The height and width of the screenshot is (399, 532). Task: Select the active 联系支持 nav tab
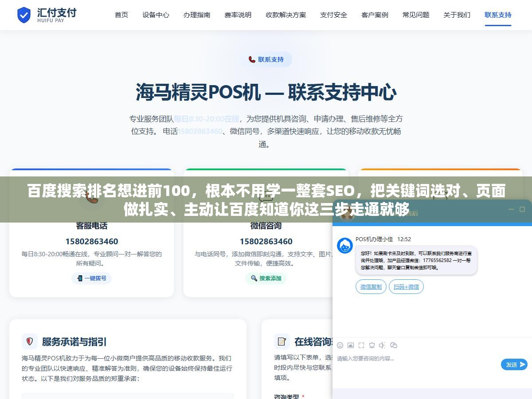click(498, 15)
